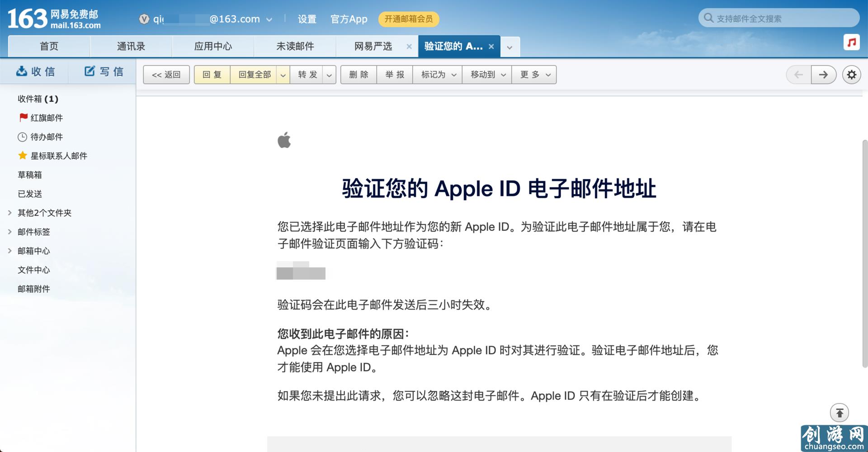The height and width of the screenshot is (452, 868).
Task: Click the pencil icon on 写信
Action: point(90,71)
